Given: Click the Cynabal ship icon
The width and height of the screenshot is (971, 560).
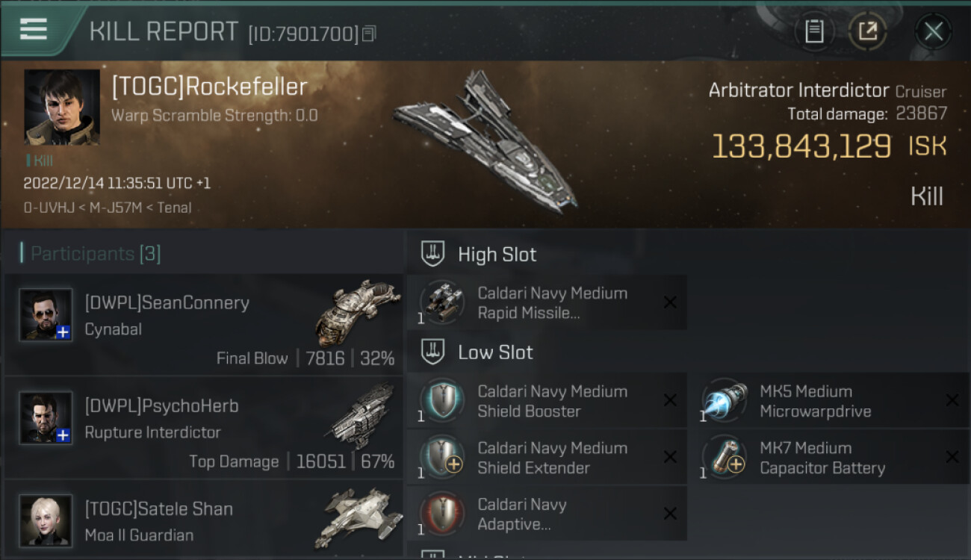Looking at the screenshot, I should click(x=356, y=311).
